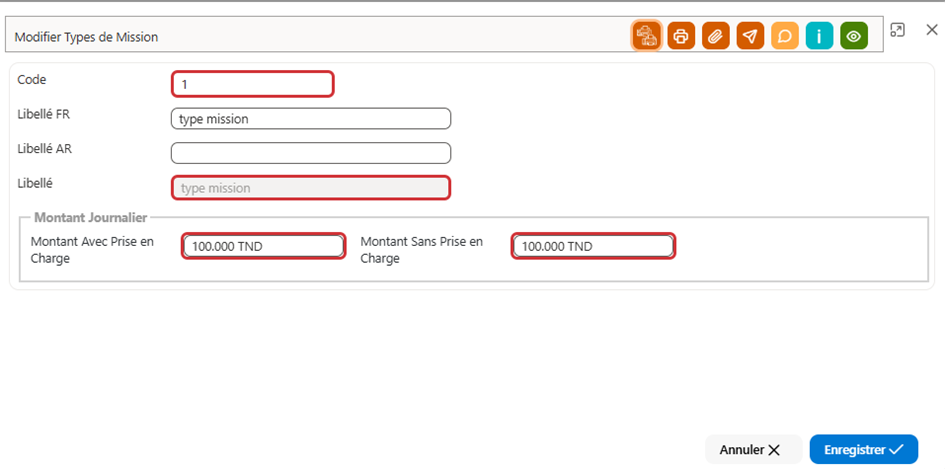Click the 'Montant Journalier' group heading
Viewport: 945px width, 469px height.
point(91,217)
